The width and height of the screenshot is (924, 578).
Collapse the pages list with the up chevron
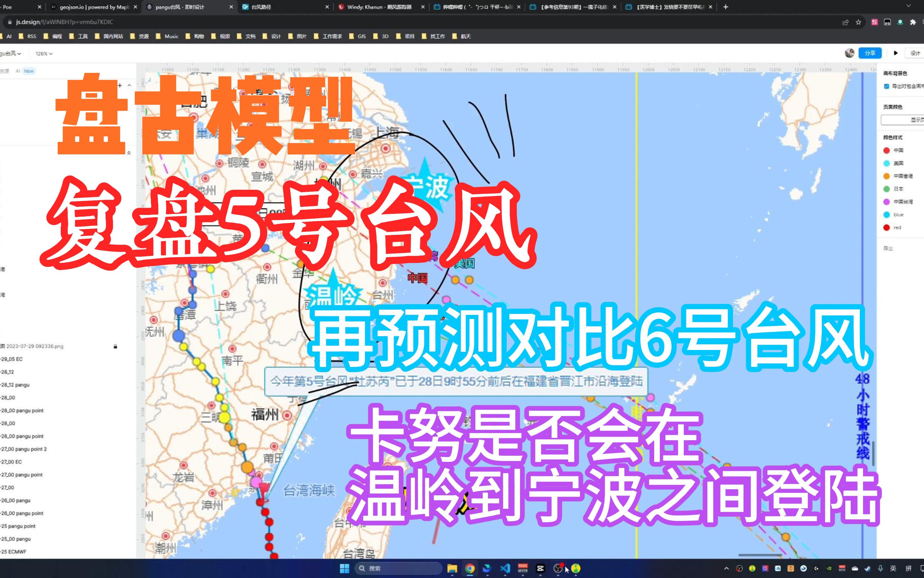(129, 85)
